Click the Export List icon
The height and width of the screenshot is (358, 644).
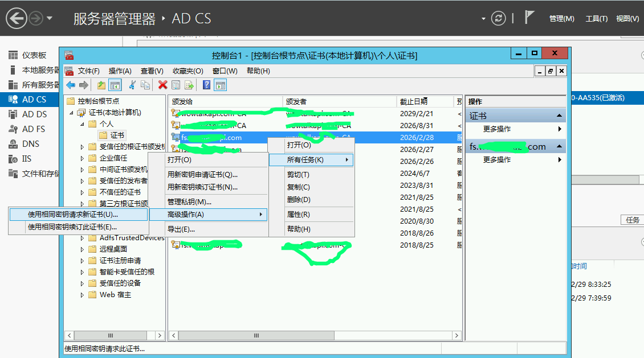point(189,85)
